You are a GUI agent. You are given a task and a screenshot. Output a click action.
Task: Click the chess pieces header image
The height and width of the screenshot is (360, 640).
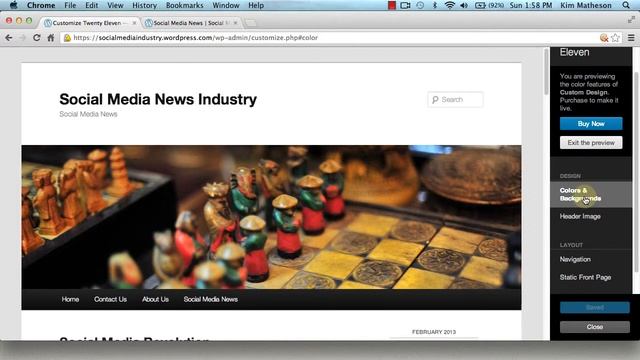271,217
